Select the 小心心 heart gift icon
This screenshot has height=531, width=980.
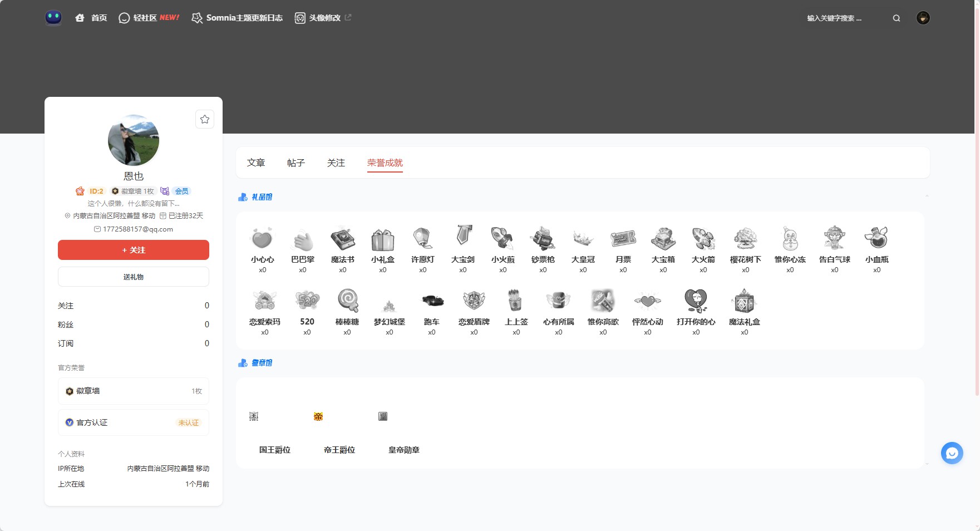point(262,238)
